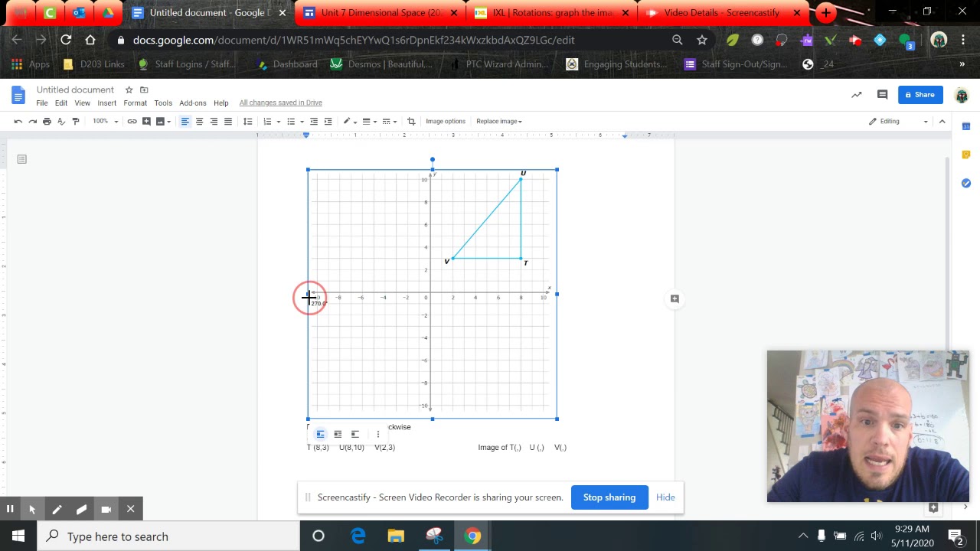Insert a link using the toolbar icon
The height and width of the screenshot is (551, 980).
(132, 121)
